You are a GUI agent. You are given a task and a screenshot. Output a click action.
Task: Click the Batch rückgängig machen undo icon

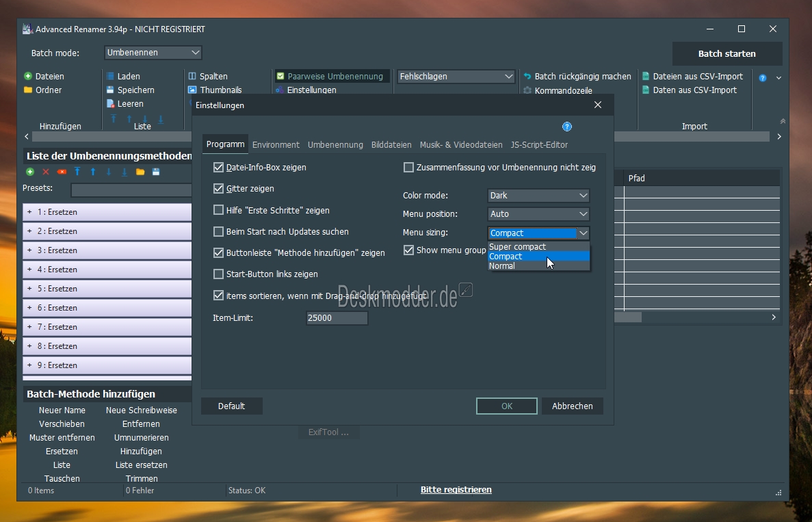pos(527,76)
